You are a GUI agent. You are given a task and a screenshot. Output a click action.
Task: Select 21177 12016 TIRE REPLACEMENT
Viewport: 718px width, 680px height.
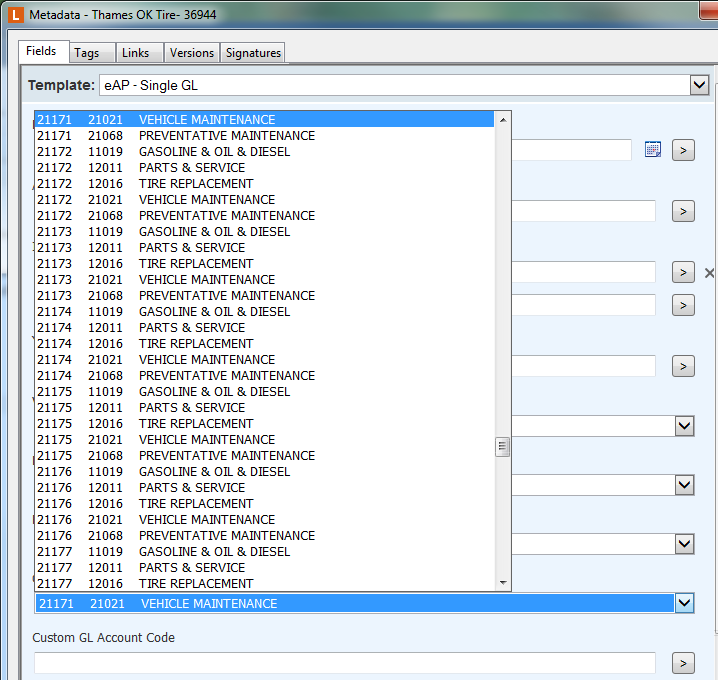(x=265, y=583)
